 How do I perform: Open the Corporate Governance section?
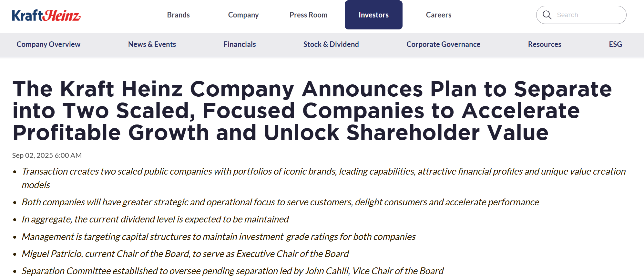tap(443, 44)
